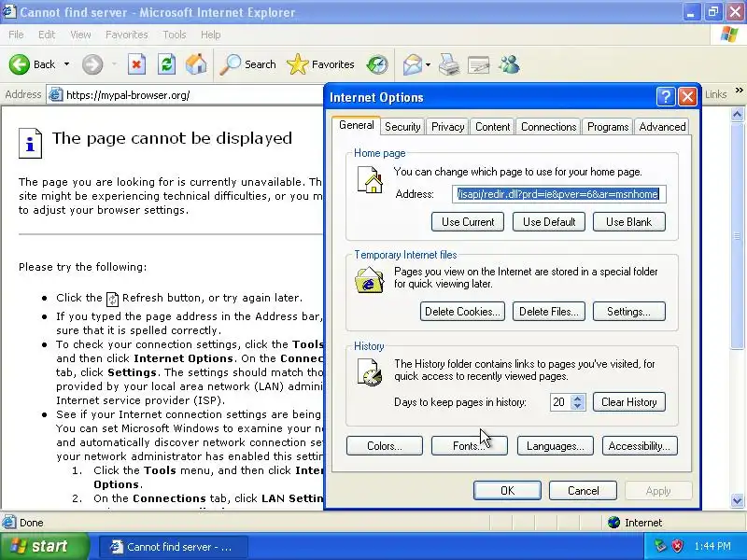Screen dimensions: 747x560
Task: Click the Use Blank button
Action: [x=628, y=222]
